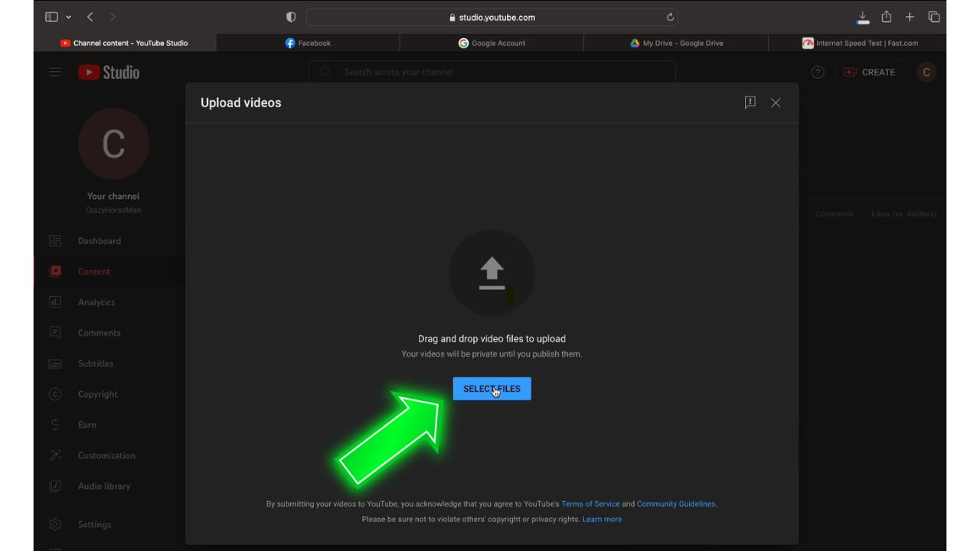Image resolution: width=980 pixels, height=551 pixels.
Task: Click the Earn dollar icon
Action: [x=55, y=425]
